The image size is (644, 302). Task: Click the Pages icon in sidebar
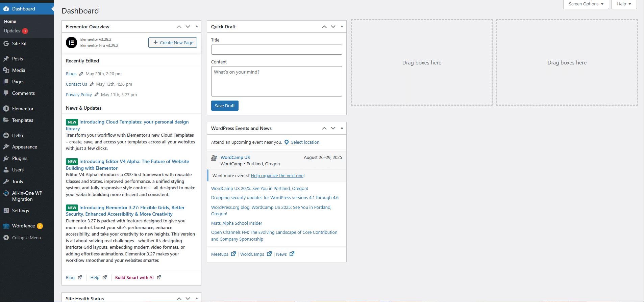(x=6, y=82)
